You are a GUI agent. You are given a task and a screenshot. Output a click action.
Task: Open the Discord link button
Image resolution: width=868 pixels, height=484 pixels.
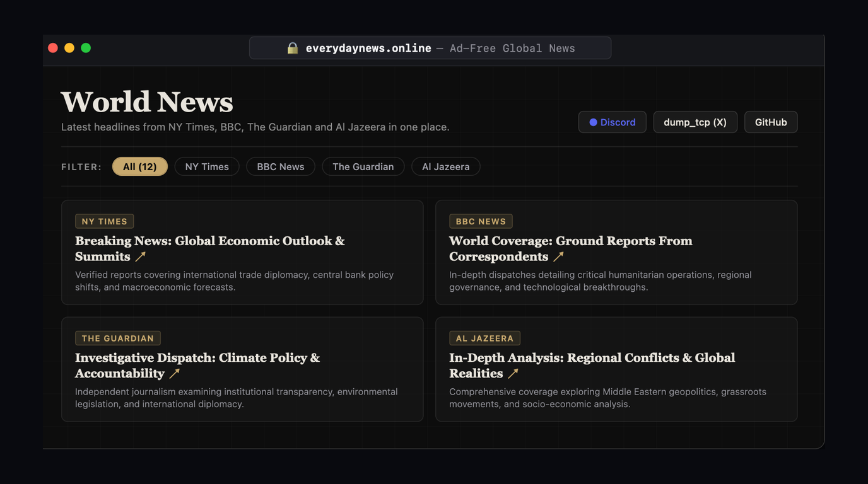click(x=613, y=122)
